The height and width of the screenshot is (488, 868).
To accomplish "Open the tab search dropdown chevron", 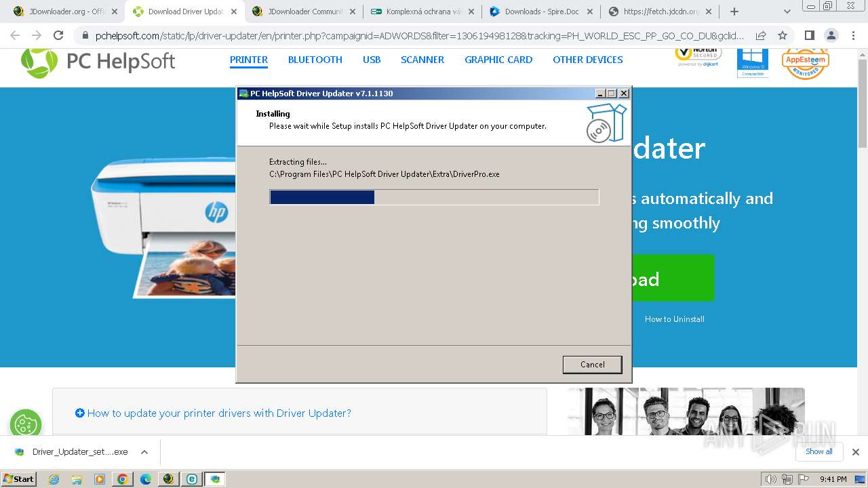I will (787, 12).
